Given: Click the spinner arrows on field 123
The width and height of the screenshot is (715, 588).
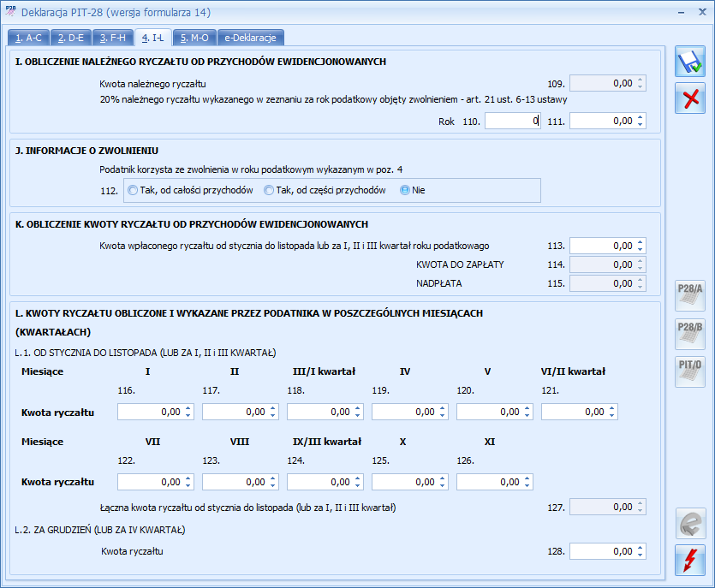Looking at the screenshot, I should click(x=273, y=482).
